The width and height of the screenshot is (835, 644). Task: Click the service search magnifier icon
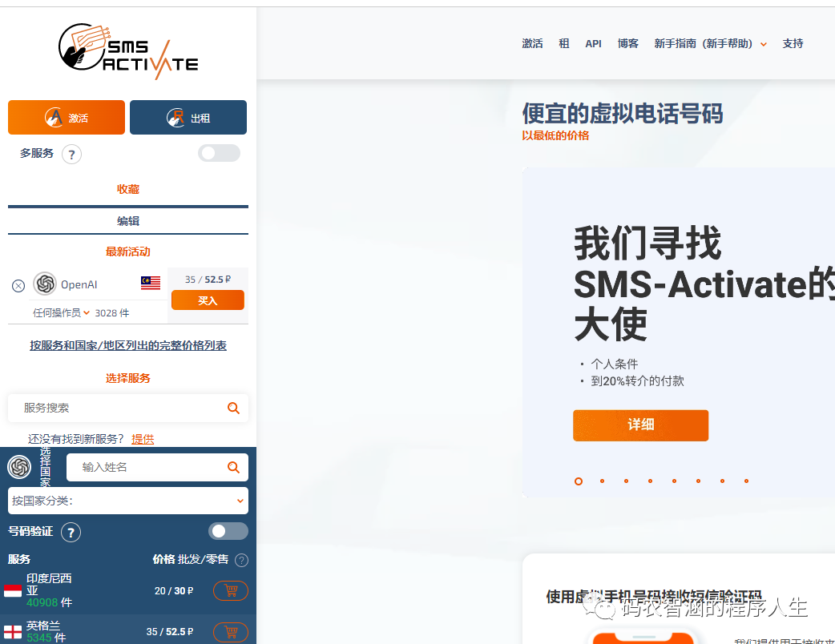coord(233,409)
